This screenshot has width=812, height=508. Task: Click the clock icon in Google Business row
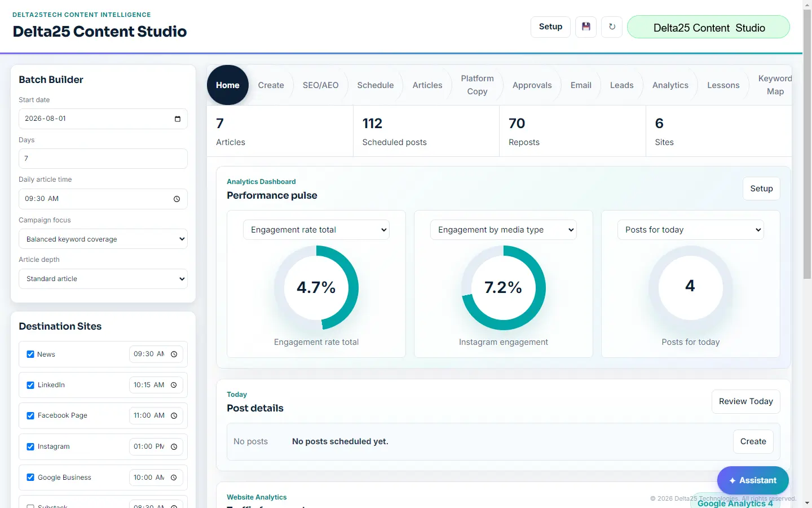click(174, 478)
